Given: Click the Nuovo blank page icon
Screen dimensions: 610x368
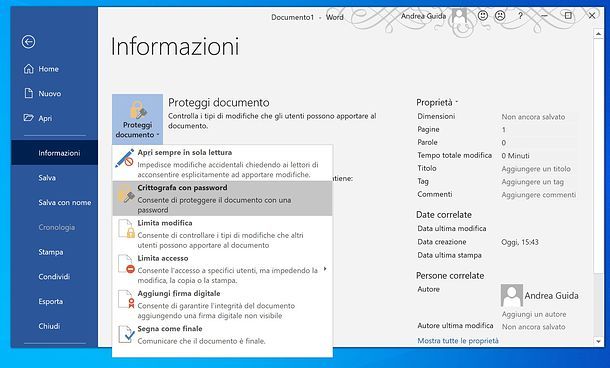Looking at the screenshot, I should [x=29, y=93].
